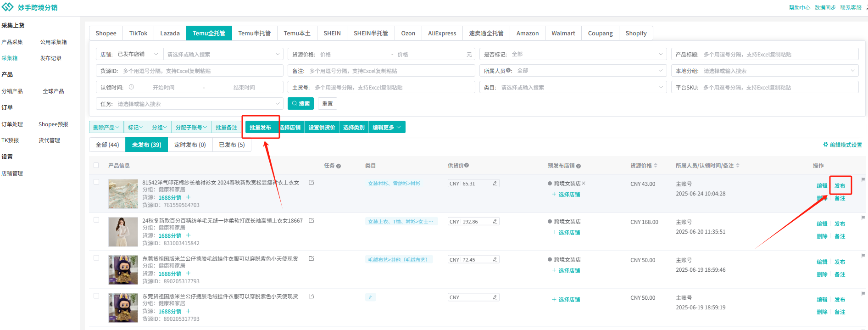
Task: Show the 定时发布 (0) tab
Action: coord(190,145)
